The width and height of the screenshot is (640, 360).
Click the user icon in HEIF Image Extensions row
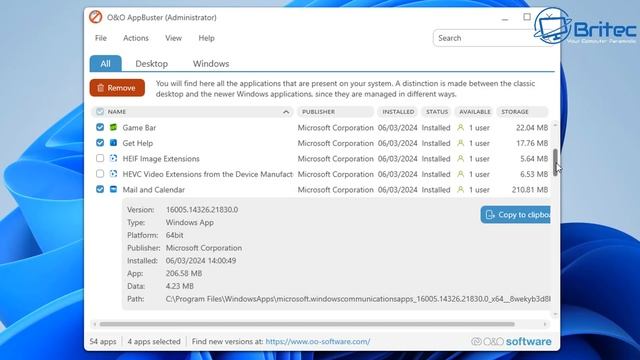point(460,159)
